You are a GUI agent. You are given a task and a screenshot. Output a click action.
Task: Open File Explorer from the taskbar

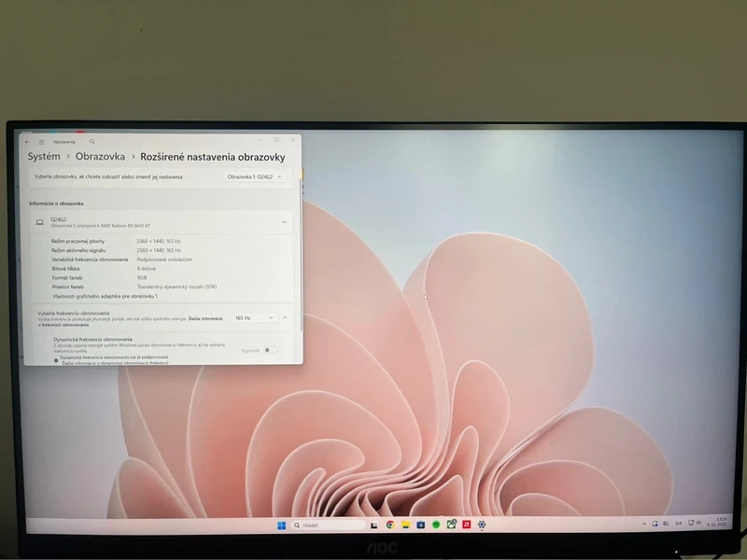tap(405, 524)
